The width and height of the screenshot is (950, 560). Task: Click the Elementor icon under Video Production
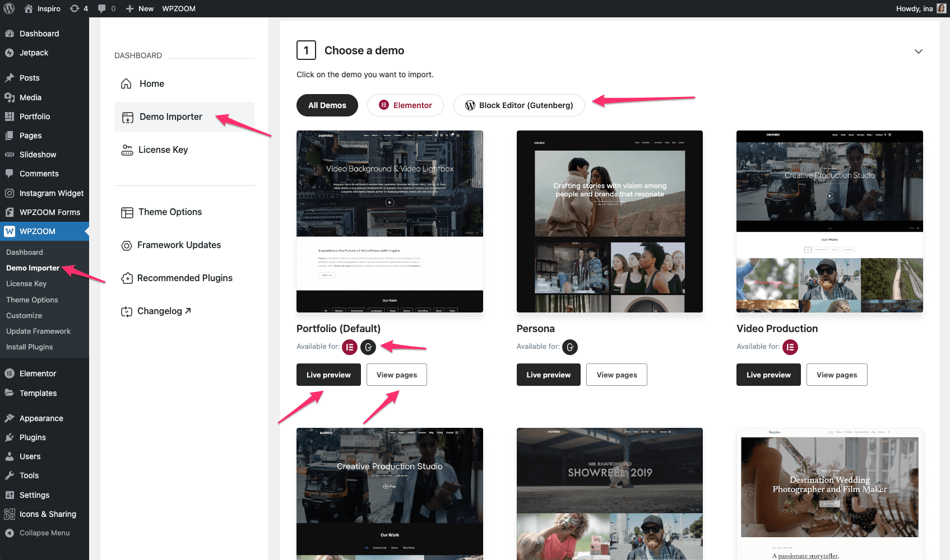click(790, 347)
